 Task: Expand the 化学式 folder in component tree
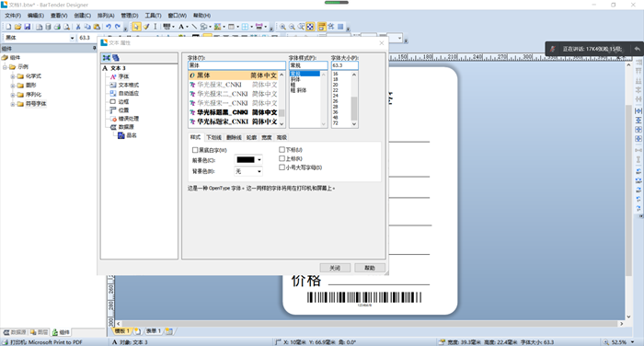(13, 76)
